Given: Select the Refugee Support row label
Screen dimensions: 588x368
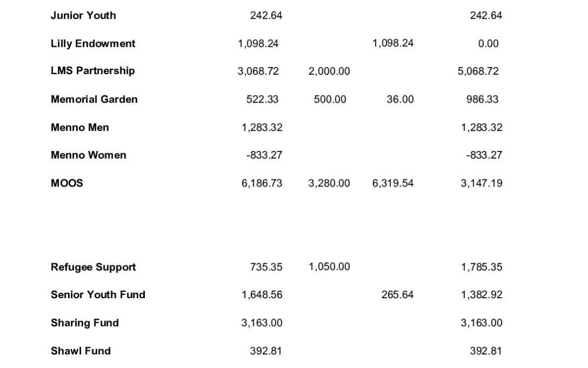Looking at the screenshot, I should pyautogui.click(x=93, y=267).
